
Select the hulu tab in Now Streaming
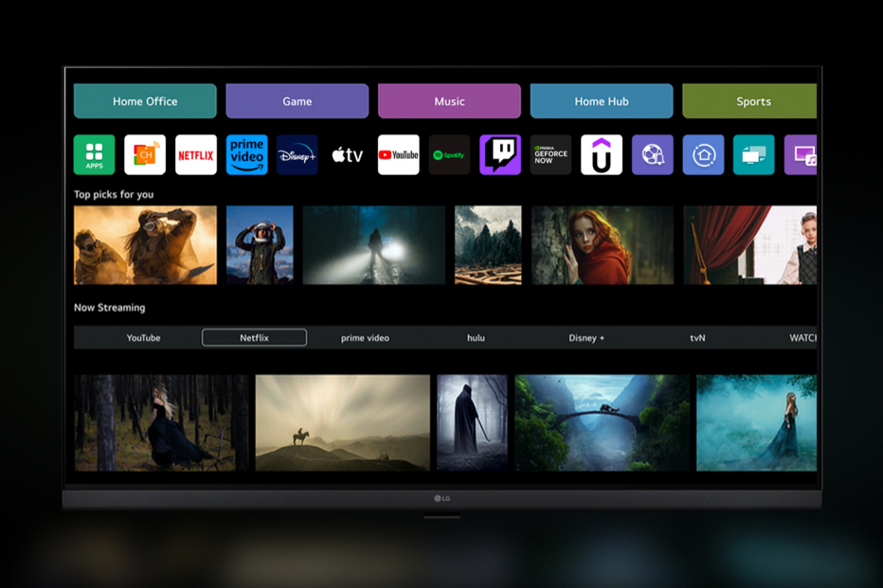pyautogui.click(x=476, y=338)
